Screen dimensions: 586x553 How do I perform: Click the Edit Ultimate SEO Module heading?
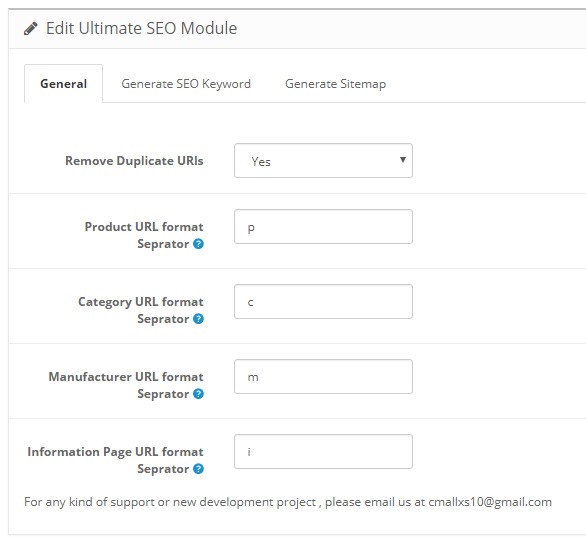pos(141,28)
